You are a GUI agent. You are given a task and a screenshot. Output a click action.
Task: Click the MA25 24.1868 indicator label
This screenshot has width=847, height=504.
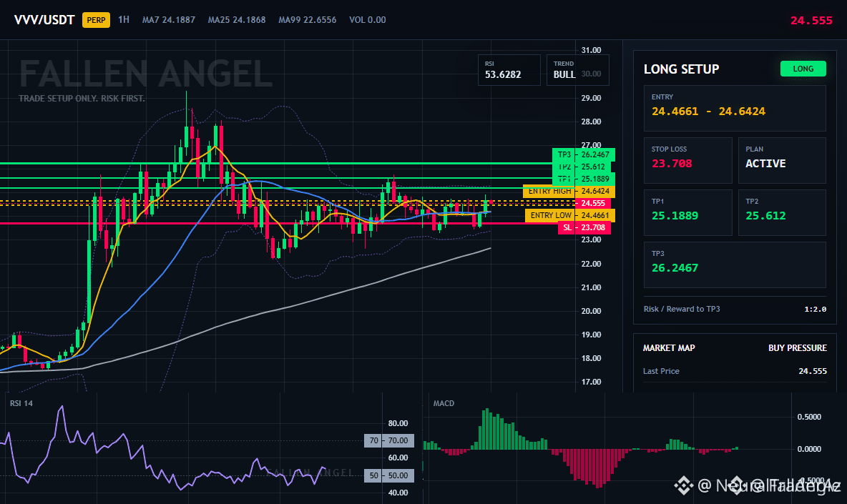tap(237, 20)
